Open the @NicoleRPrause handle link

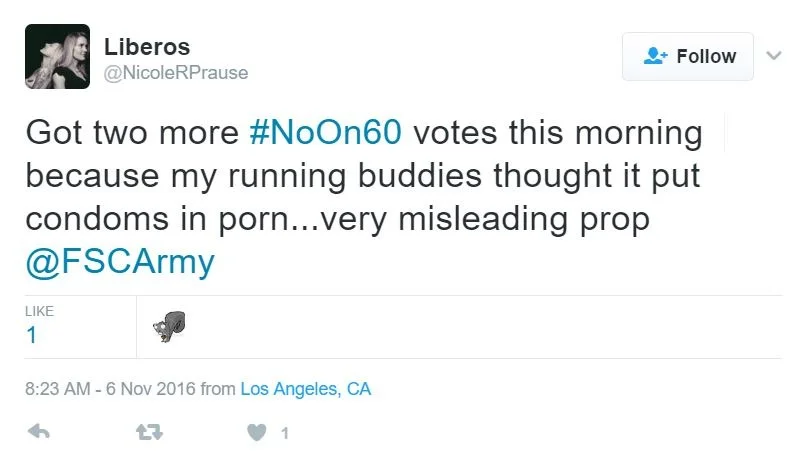tap(176, 73)
